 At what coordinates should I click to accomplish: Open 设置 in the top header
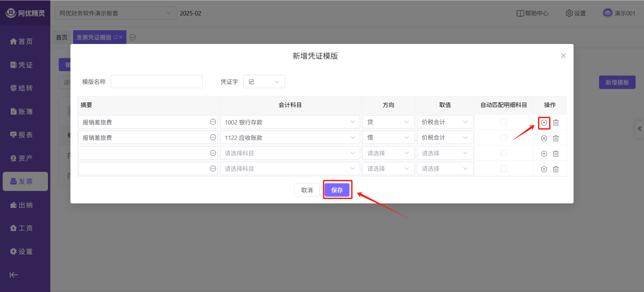[576, 13]
